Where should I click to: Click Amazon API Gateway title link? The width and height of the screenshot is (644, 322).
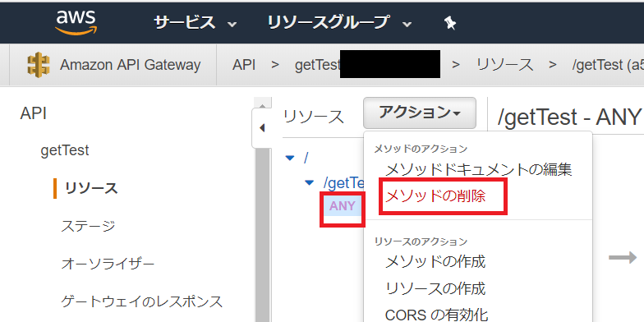pyautogui.click(x=130, y=65)
